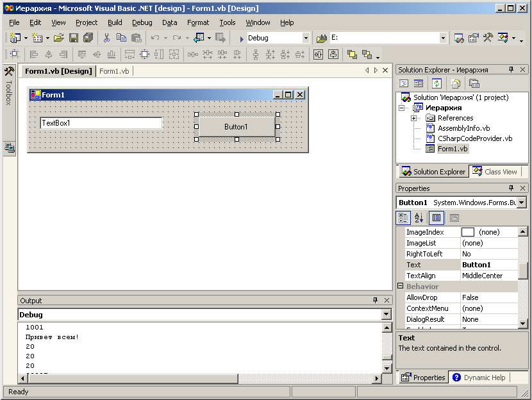The height and width of the screenshot is (400, 532).
Task: Click the Paste clipboard icon
Action: (x=136, y=38)
